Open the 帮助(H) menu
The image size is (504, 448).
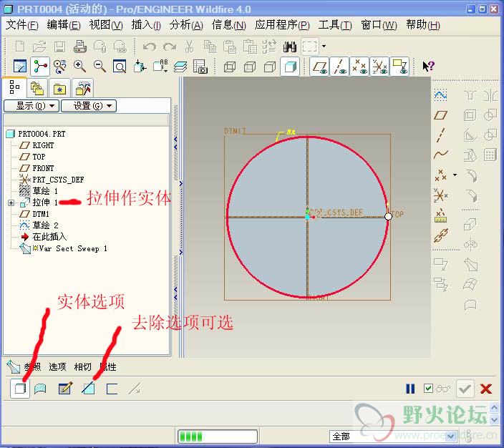click(x=422, y=25)
